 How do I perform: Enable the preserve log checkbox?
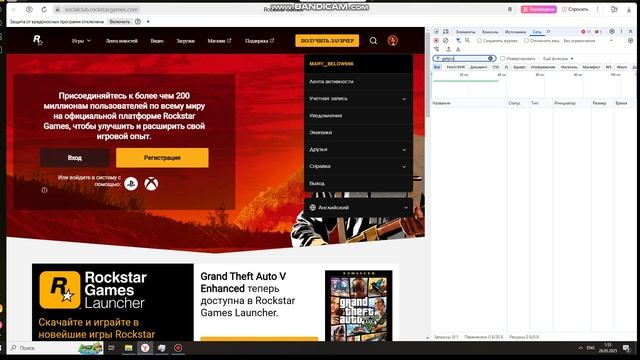coord(479,40)
